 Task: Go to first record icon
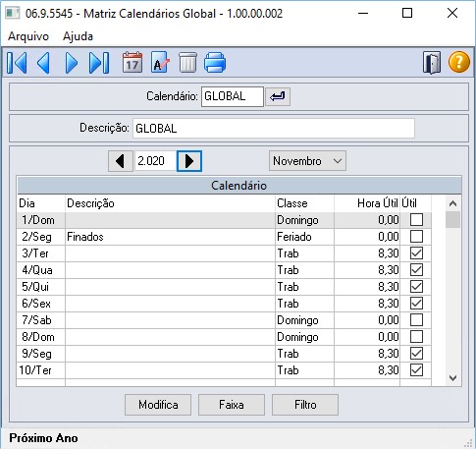click(17, 62)
